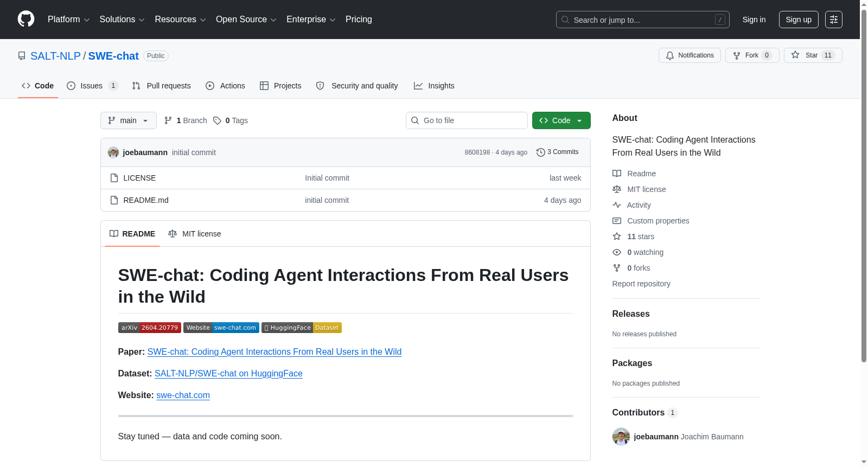Focus the Search or jump to field
Image resolution: width=868 pixels, height=467 pixels.
[x=642, y=20]
